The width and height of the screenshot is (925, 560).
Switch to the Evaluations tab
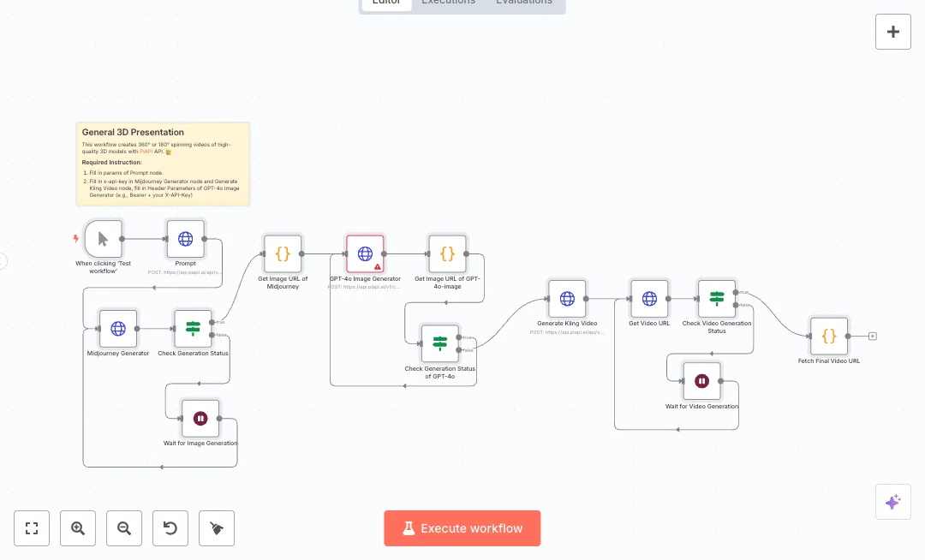pyautogui.click(x=523, y=3)
